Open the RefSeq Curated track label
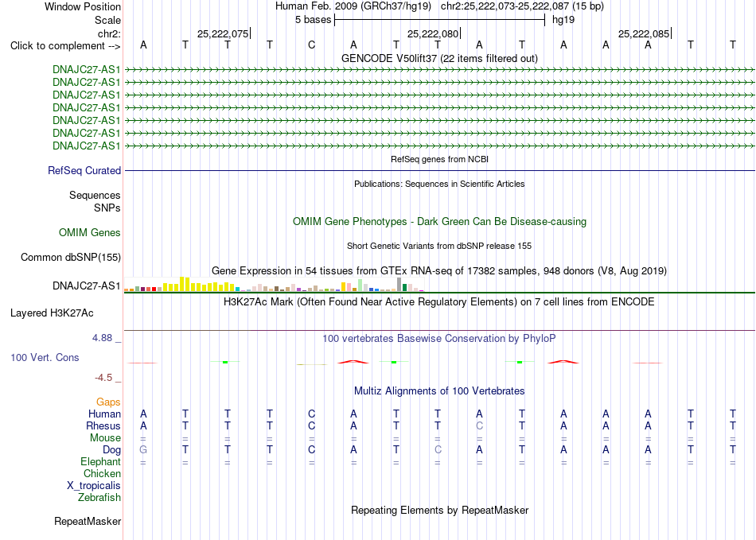This screenshot has height=540, width=756. (x=84, y=170)
